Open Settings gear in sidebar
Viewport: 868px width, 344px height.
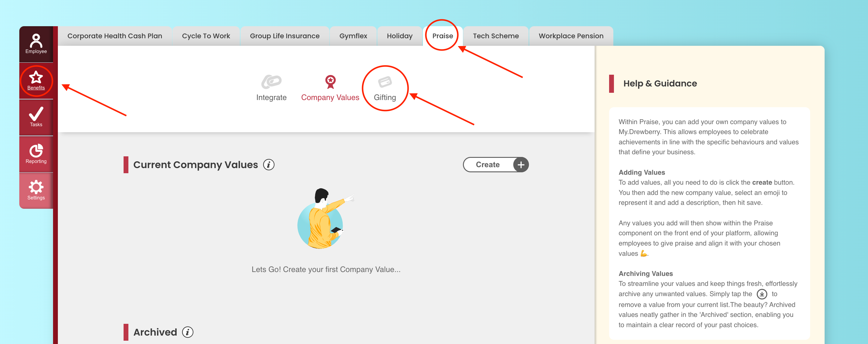pos(36,187)
